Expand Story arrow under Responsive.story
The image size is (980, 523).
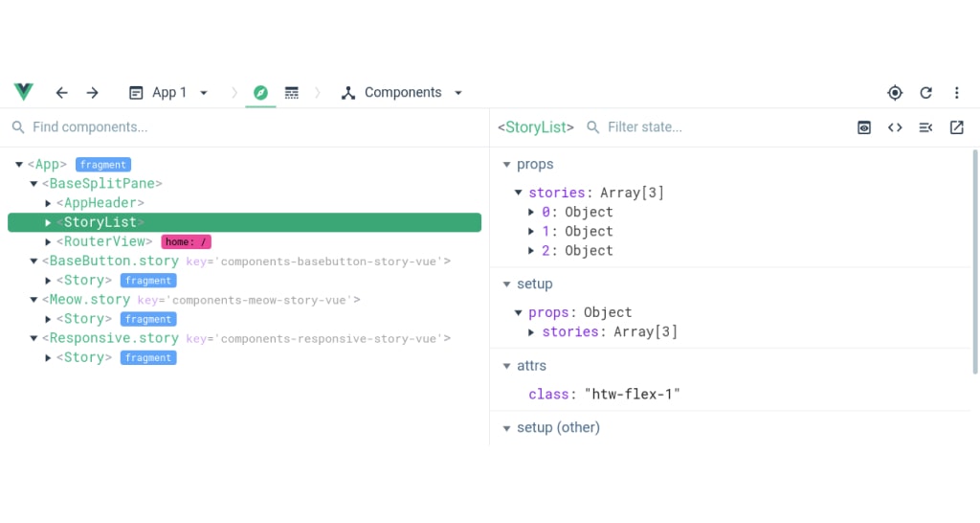(x=48, y=358)
